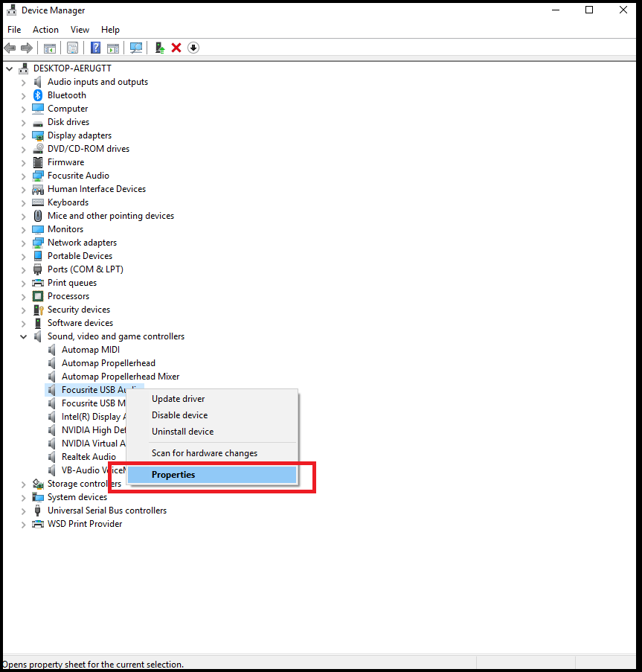Choose Uninstall device in the context menu
Image resolution: width=642 pixels, height=672 pixels.
coord(212,432)
